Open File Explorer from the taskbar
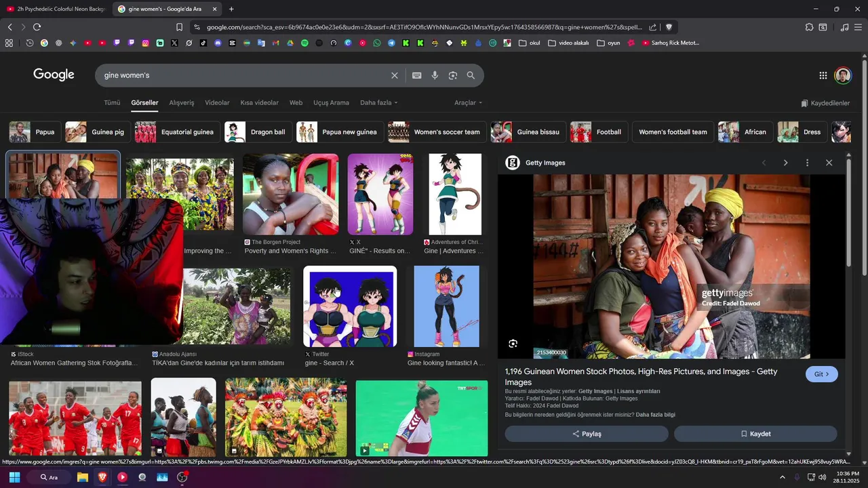 (x=82, y=477)
